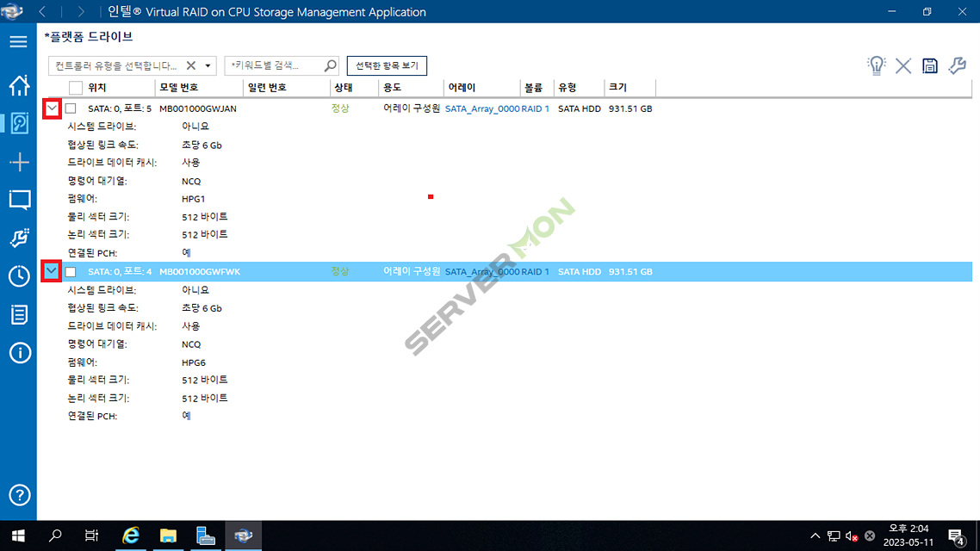Click the X remove icon in toolbar

pos(902,65)
